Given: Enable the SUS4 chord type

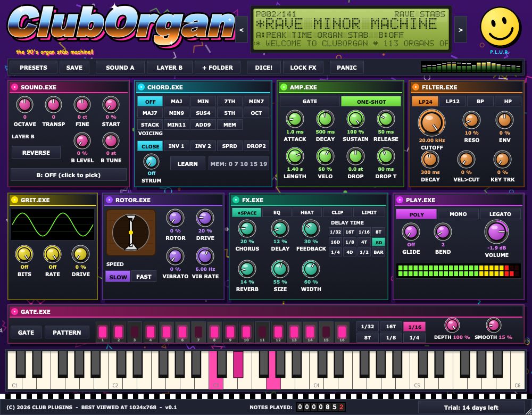Looking at the screenshot, I should (x=203, y=113).
